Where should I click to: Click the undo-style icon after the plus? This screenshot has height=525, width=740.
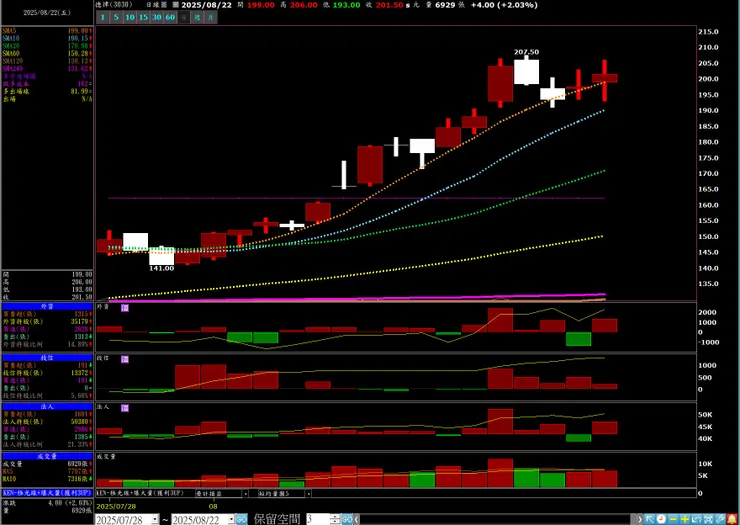click(x=697, y=519)
